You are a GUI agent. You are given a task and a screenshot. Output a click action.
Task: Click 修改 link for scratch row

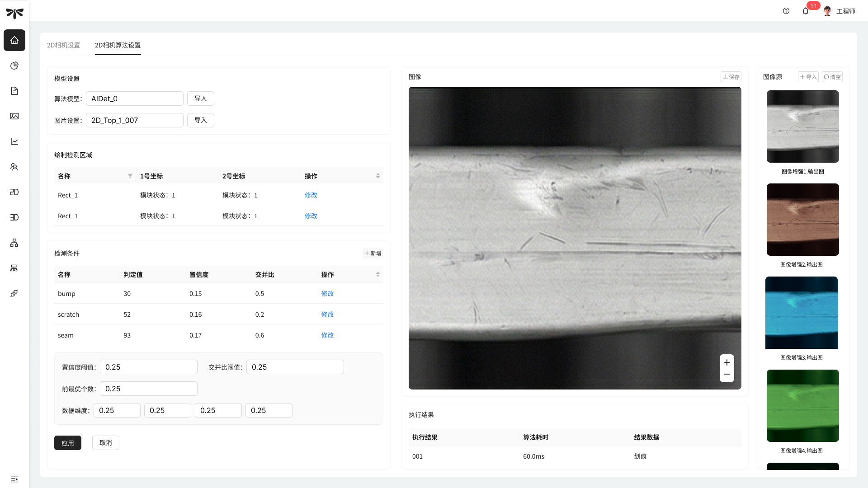point(327,314)
